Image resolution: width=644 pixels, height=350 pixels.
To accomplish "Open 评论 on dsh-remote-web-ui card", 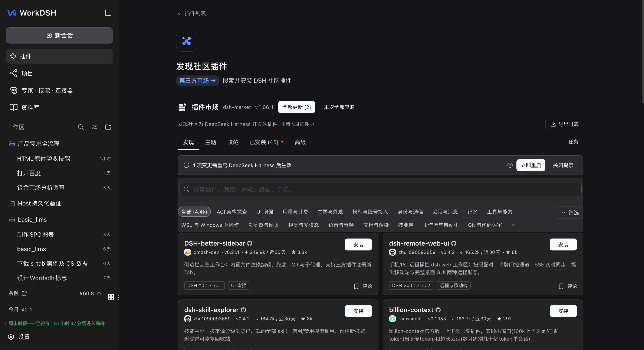I will [x=572, y=286].
